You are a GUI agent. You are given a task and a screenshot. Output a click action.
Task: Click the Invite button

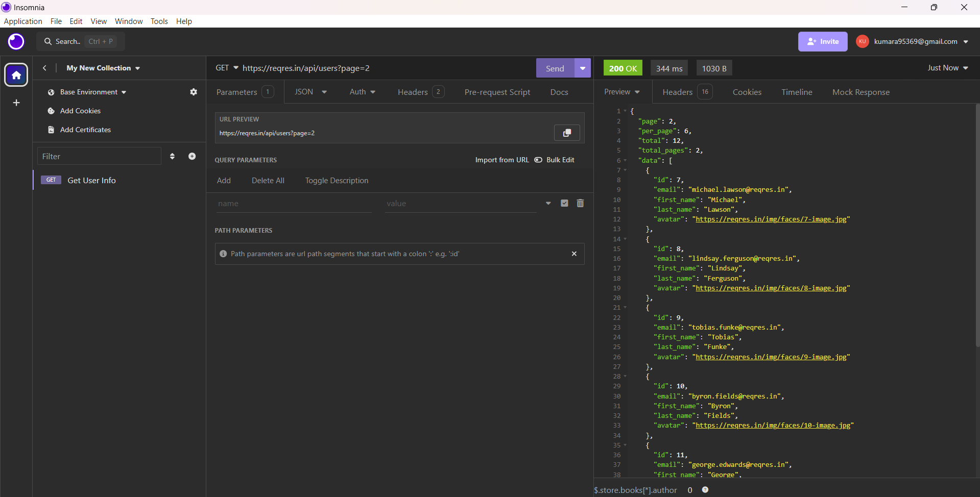click(823, 41)
